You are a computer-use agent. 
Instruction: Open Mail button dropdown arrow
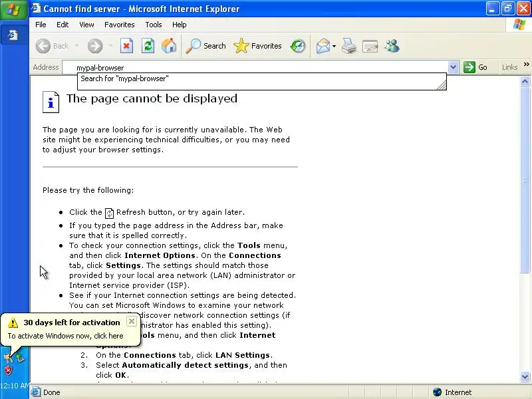click(334, 46)
